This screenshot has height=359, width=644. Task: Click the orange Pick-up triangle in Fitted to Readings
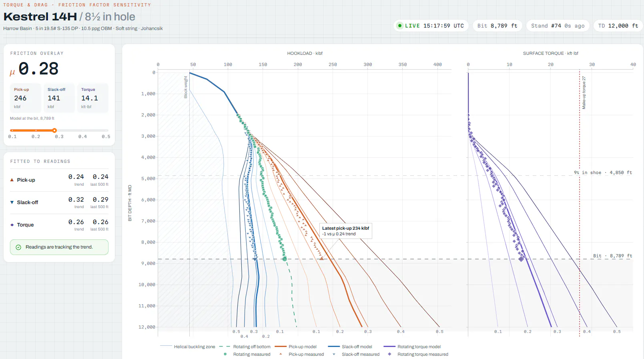click(x=12, y=180)
